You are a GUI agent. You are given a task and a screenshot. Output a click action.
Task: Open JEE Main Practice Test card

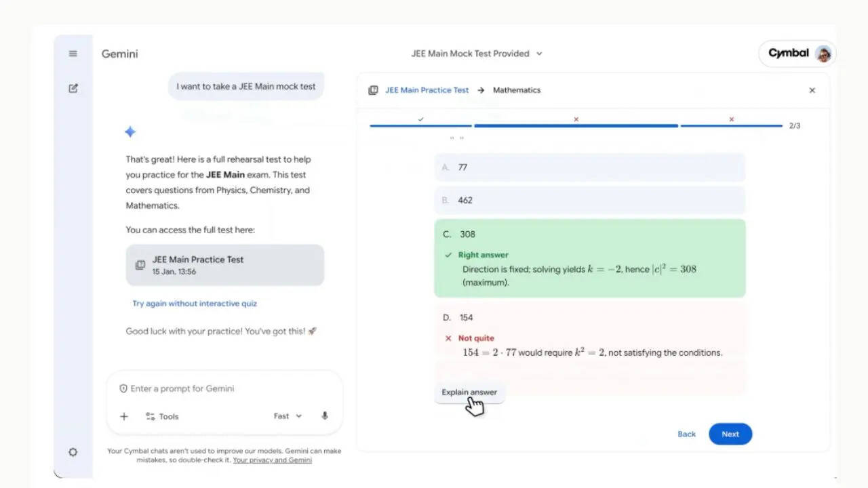[x=224, y=265]
